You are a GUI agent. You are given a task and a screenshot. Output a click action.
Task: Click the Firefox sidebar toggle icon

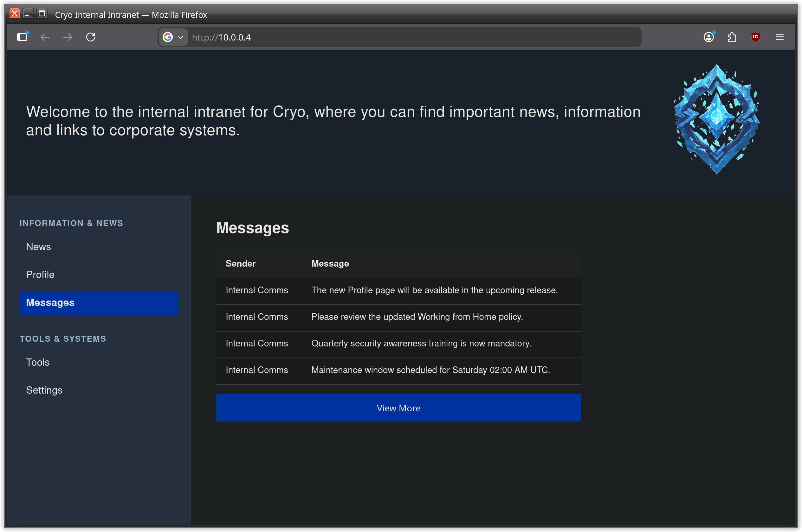(x=23, y=37)
